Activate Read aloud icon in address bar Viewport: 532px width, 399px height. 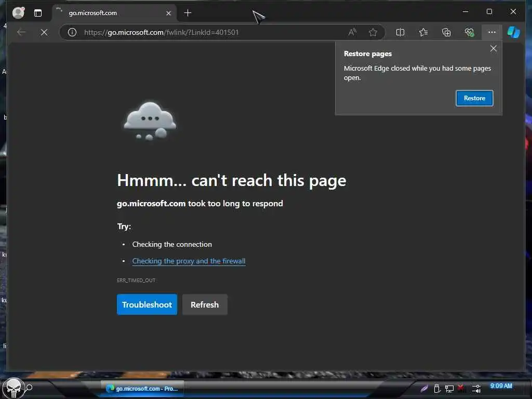[352, 32]
